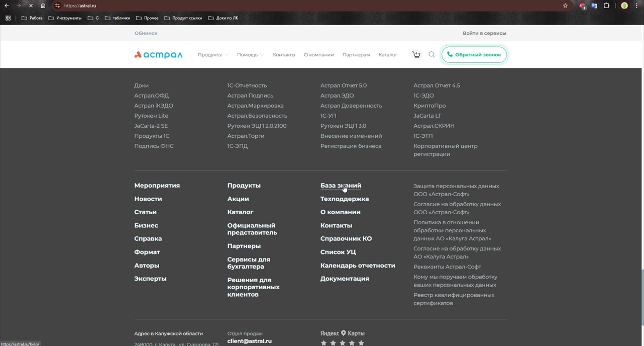The width and height of the screenshot is (644, 346).
Task: Open Яндекс Карты rating widget
Action: pos(343,338)
